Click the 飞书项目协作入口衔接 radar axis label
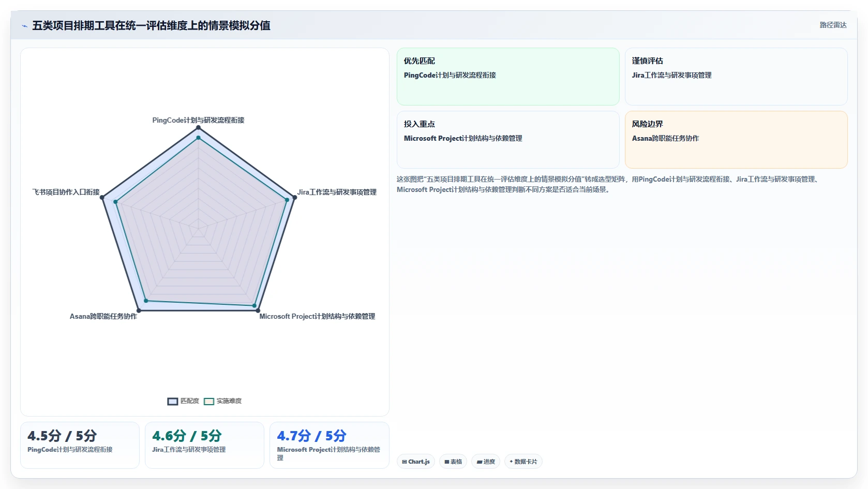868x489 pixels. (66, 192)
